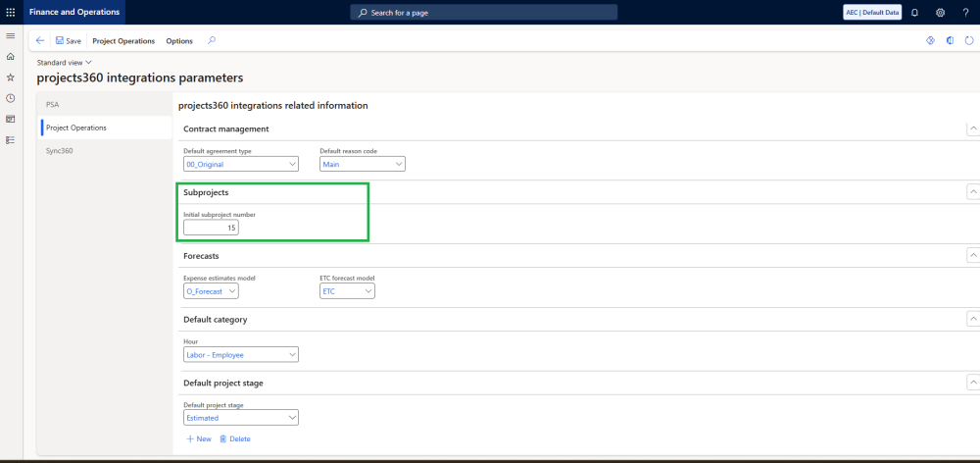This screenshot has height=463, width=980.
Task: Open the Project Operations action pane menu
Action: tap(123, 40)
